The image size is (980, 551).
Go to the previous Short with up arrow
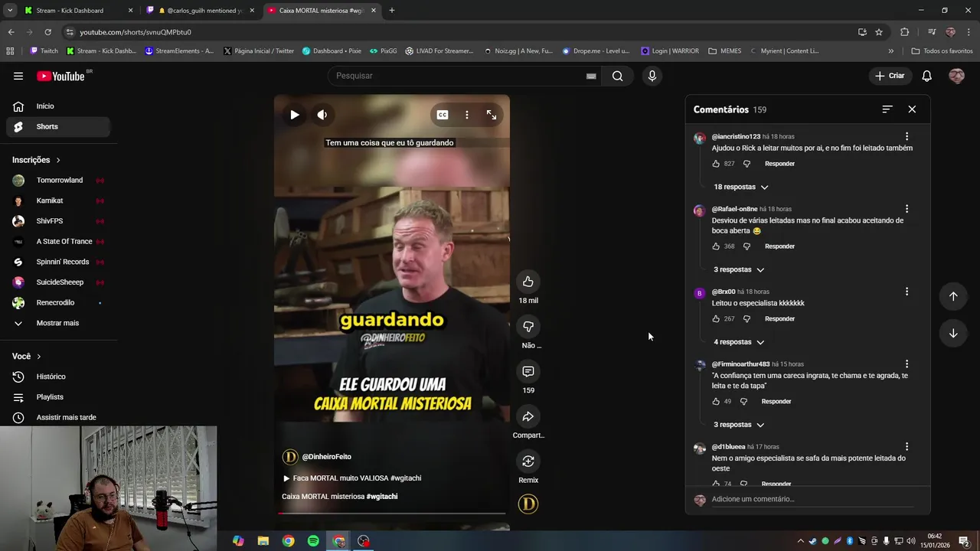pos(953,296)
